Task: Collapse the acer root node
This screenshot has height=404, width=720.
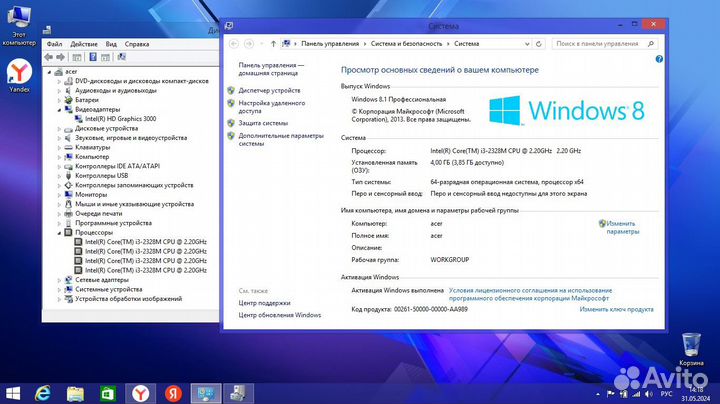Action: pyautogui.click(x=50, y=72)
